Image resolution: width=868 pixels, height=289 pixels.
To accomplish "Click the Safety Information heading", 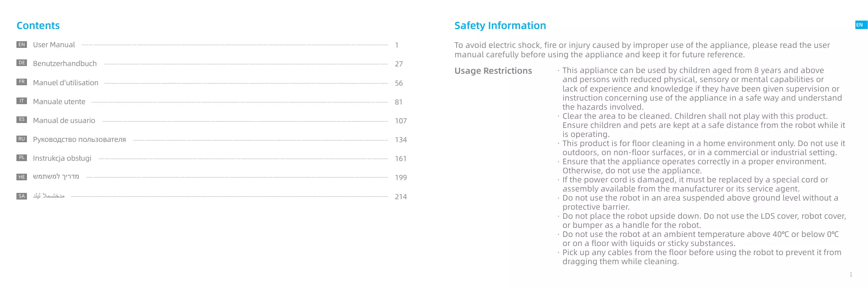I will pyautogui.click(x=500, y=26).
